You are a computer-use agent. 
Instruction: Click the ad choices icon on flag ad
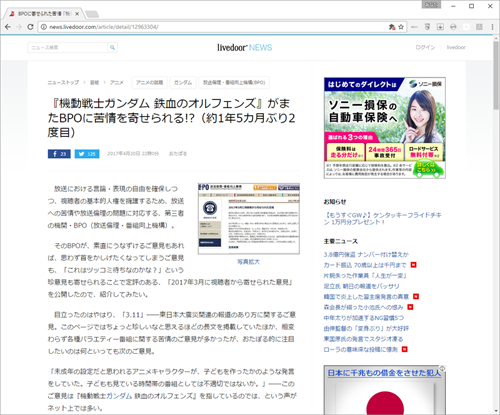[442, 368]
